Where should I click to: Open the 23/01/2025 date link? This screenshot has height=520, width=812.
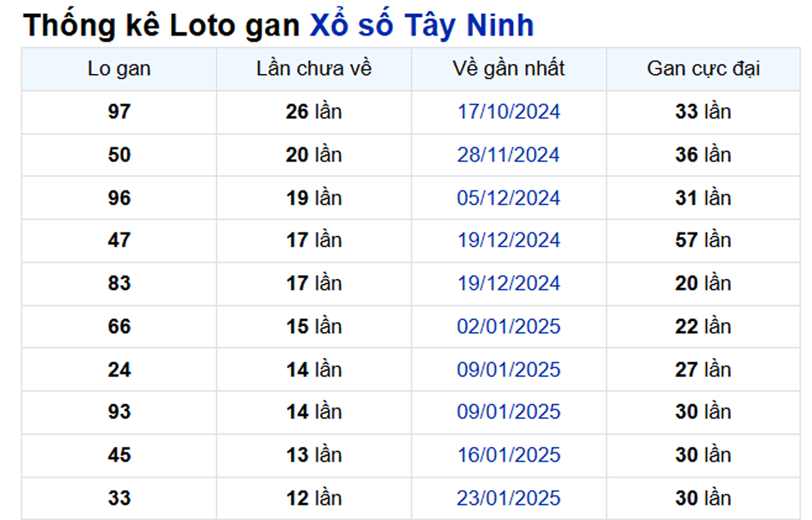509,498
